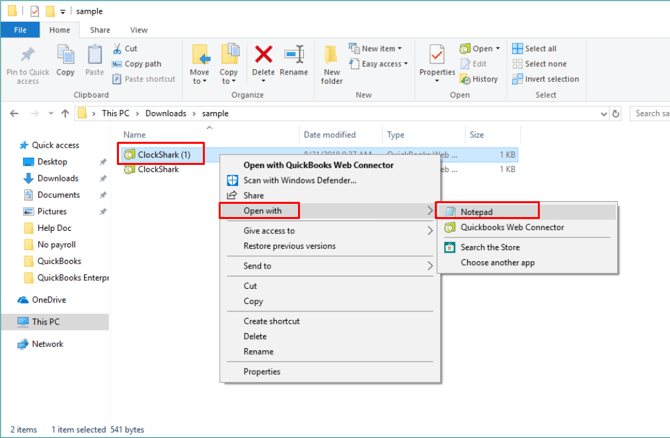The width and height of the screenshot is (670, 438).
Task: Open the New item dropdown
Action: pyautogui.click(x=375, y=48)
